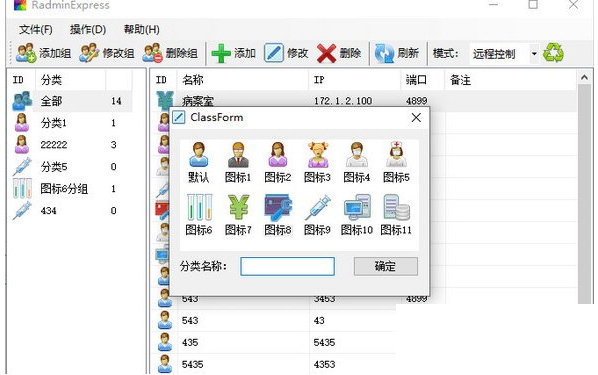Click the 备注 column header
The height and width of the screenshot is (375, 598).
tap(511, 80)
